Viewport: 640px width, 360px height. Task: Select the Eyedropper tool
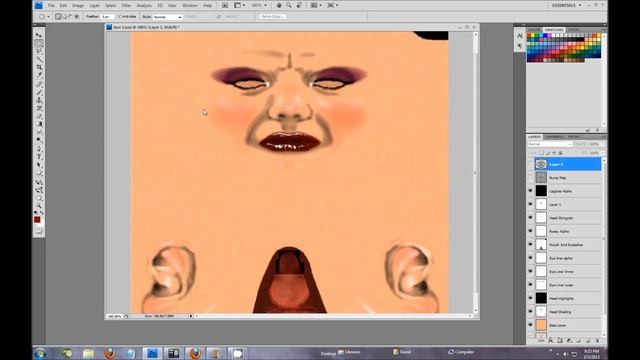(x=39, y=76)
